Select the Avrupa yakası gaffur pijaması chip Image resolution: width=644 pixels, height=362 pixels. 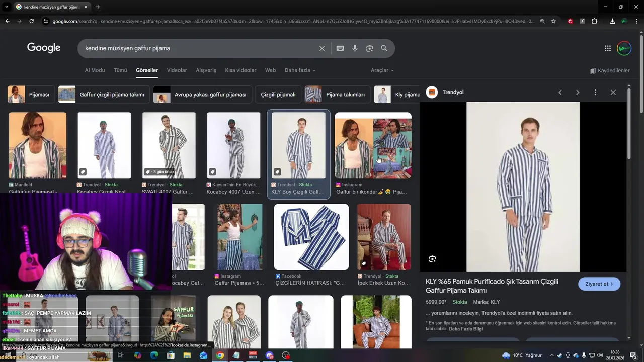coord(202,94)
